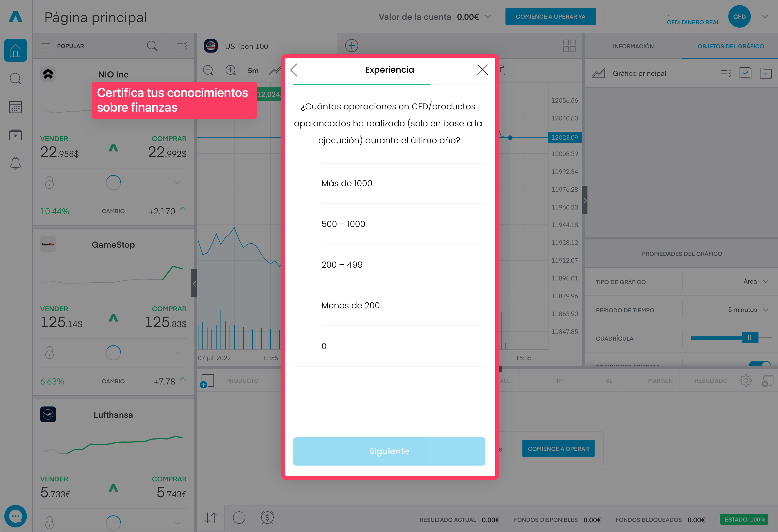Click the NIO Inc circular sentiment indicator

pos(113,182)
